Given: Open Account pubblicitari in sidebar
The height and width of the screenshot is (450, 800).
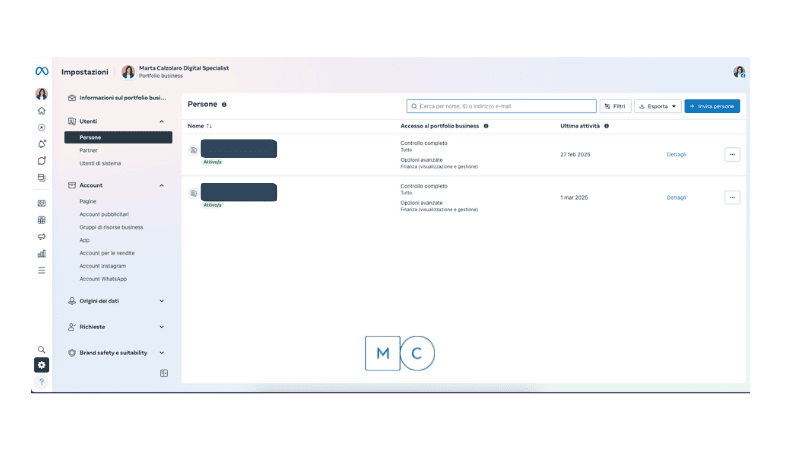Looking at the screenshot, I should [x=104, y=214].
